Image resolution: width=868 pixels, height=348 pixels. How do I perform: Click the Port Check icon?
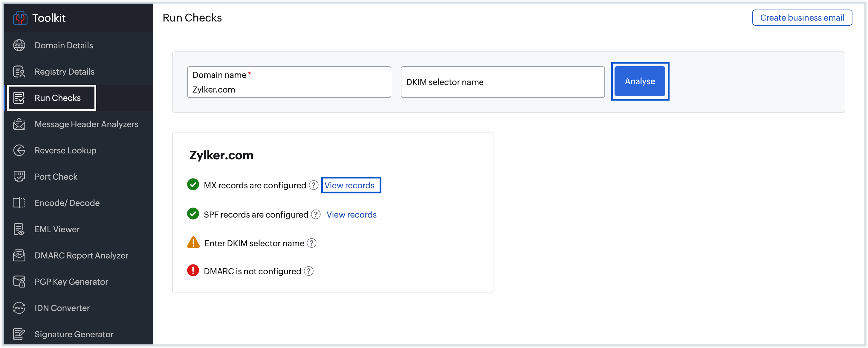pos(19,177)
